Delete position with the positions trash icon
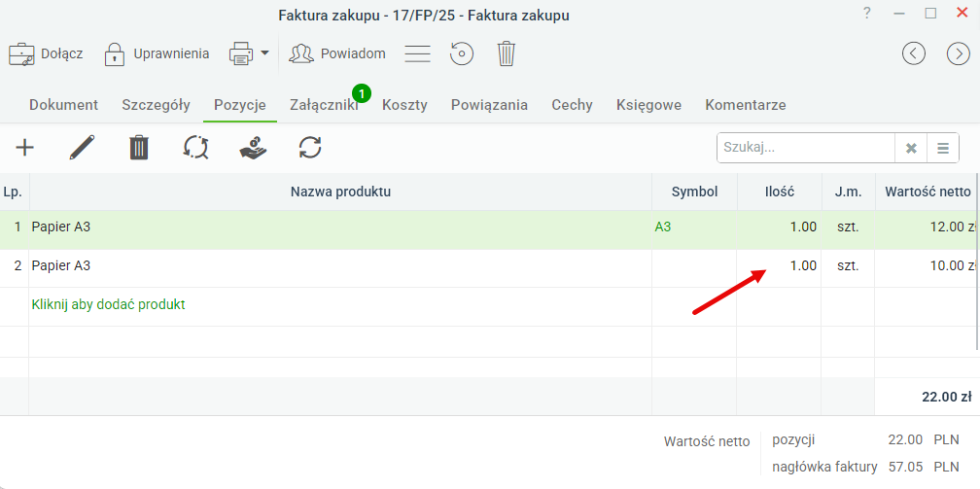The width and height of the screenshot is (980, 489). 139,148
